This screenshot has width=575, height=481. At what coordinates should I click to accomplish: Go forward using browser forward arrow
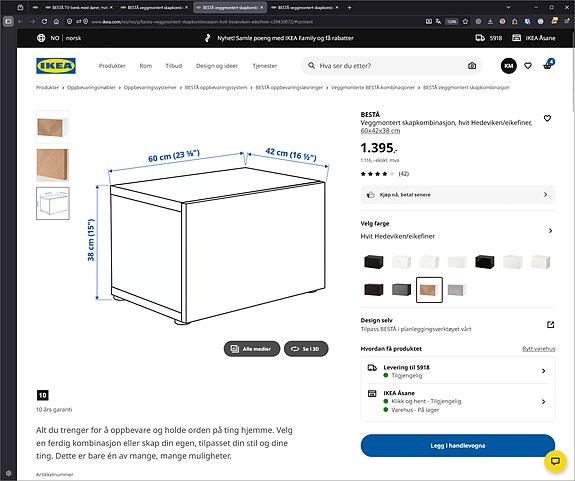click(32, 22)
